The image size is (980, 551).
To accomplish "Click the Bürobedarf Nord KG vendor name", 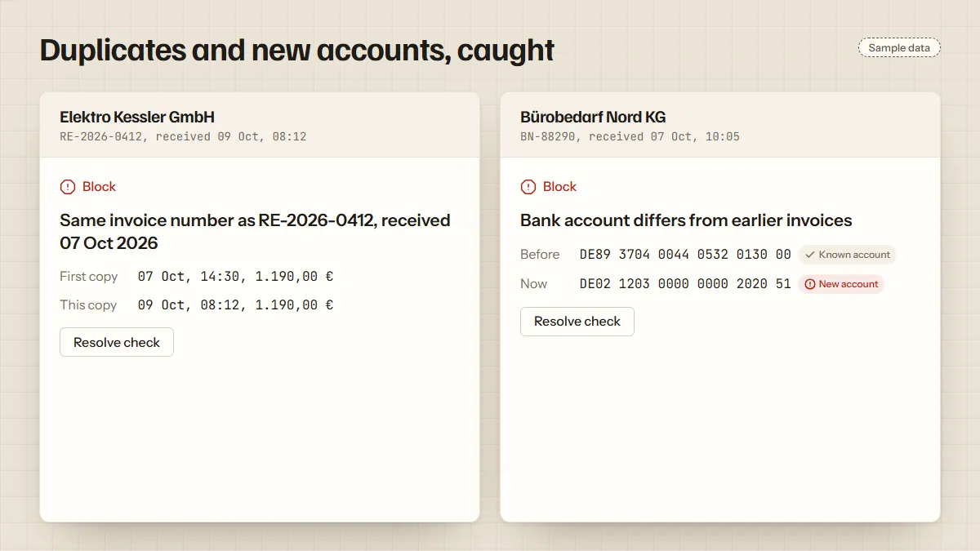I will [x=593, y=117].
